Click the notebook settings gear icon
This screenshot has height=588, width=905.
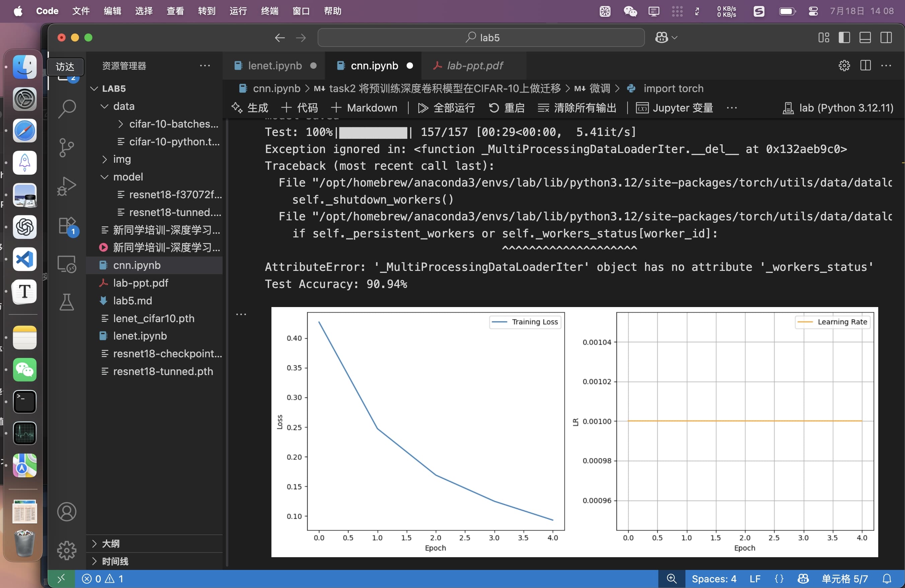[844, 66]
